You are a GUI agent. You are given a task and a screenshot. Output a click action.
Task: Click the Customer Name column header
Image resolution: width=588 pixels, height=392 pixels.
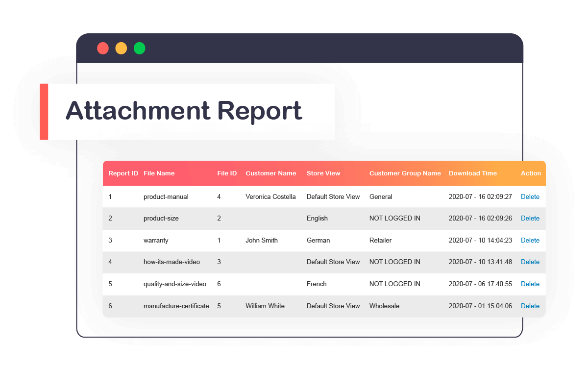pos(271,173)
